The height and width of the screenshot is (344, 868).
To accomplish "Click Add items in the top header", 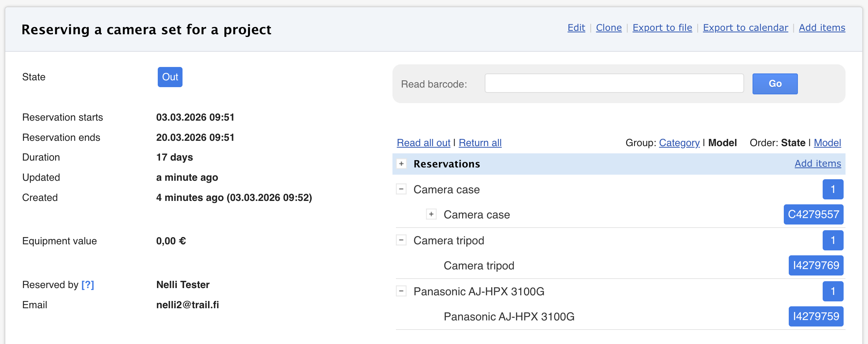I will pos(822,28).
